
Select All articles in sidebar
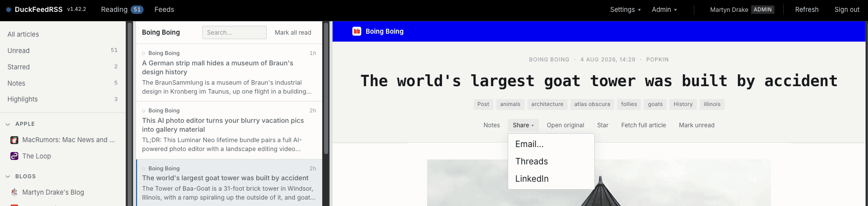pos(62,34)
